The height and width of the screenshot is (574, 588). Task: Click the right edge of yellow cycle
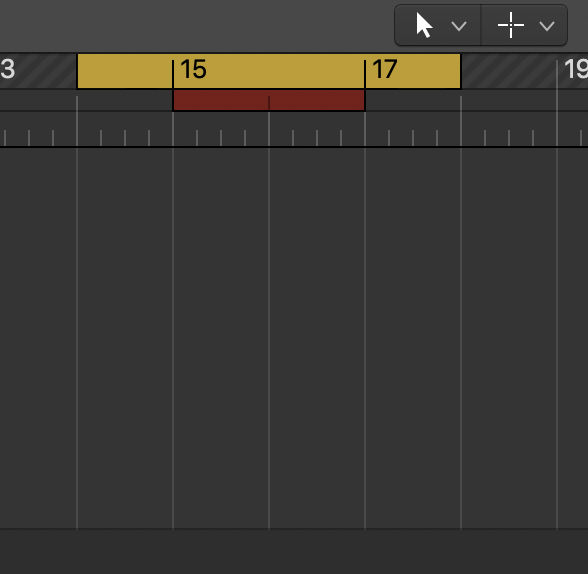460,71
